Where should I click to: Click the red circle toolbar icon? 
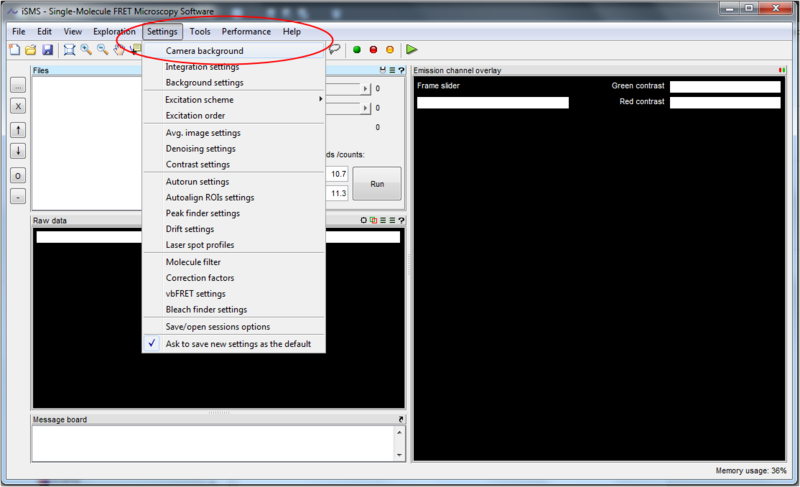(373, 49)
